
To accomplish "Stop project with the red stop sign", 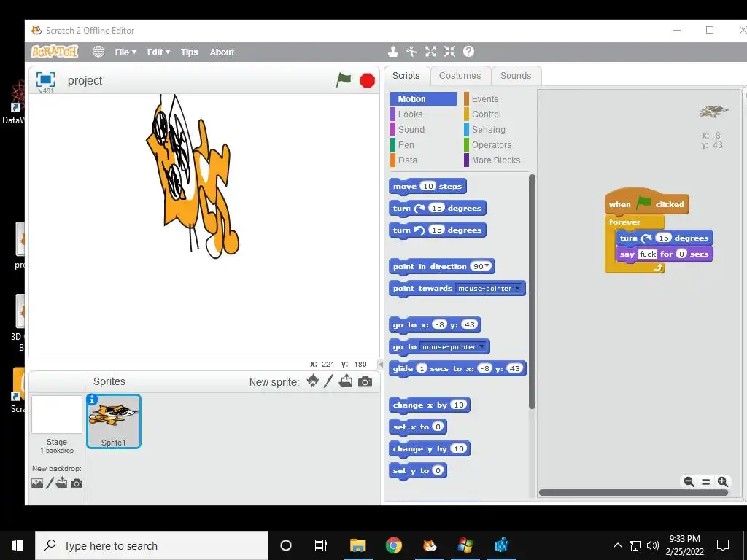I will (x=368, y=80).
